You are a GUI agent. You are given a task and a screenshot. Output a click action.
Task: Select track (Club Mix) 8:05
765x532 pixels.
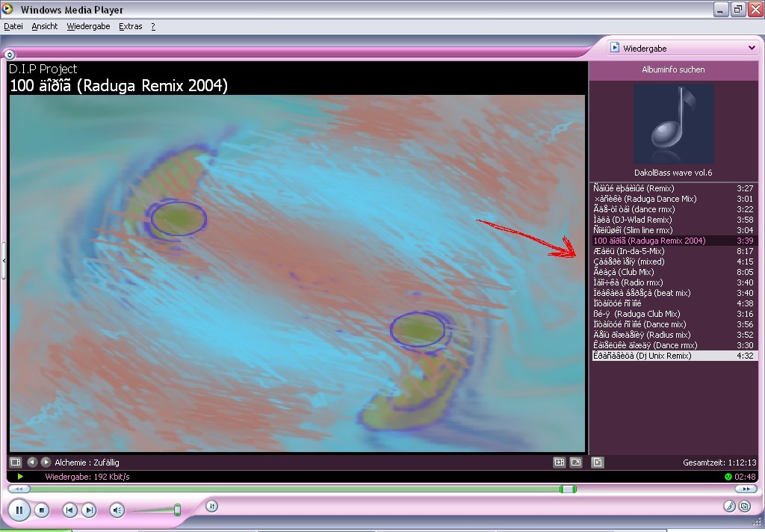(674, 272)
